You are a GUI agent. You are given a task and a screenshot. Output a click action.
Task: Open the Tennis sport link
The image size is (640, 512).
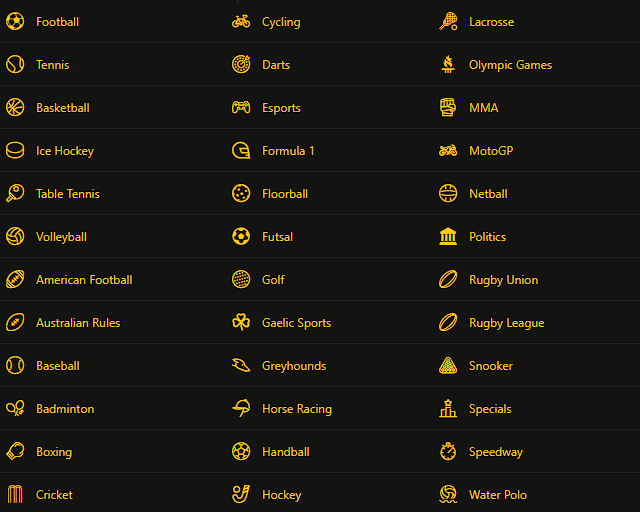pos(52,65)
